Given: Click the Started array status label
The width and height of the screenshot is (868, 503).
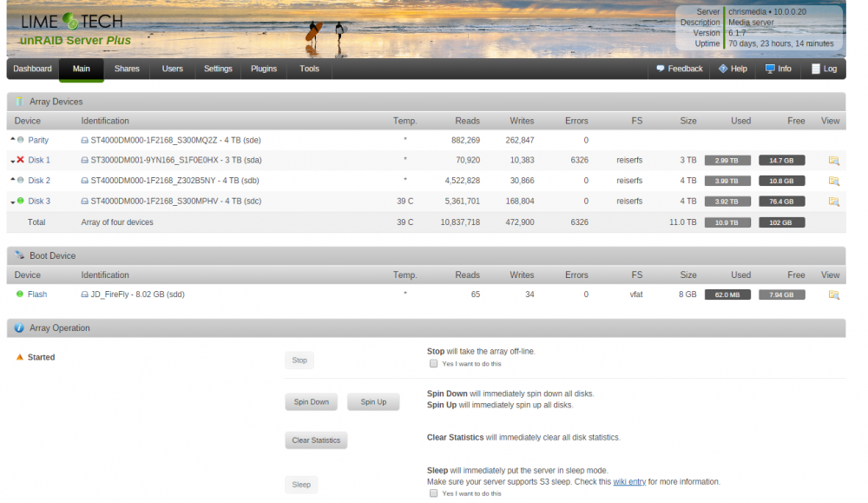Looking at the screenshot, I should click(42, 357).
